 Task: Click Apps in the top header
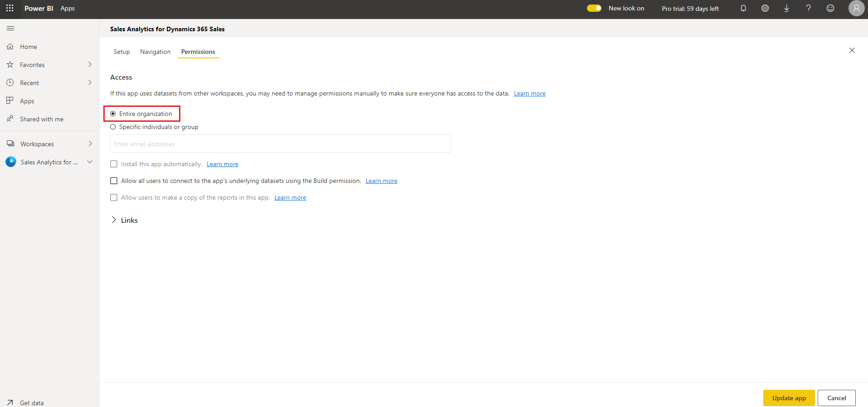tap(68, 8)
